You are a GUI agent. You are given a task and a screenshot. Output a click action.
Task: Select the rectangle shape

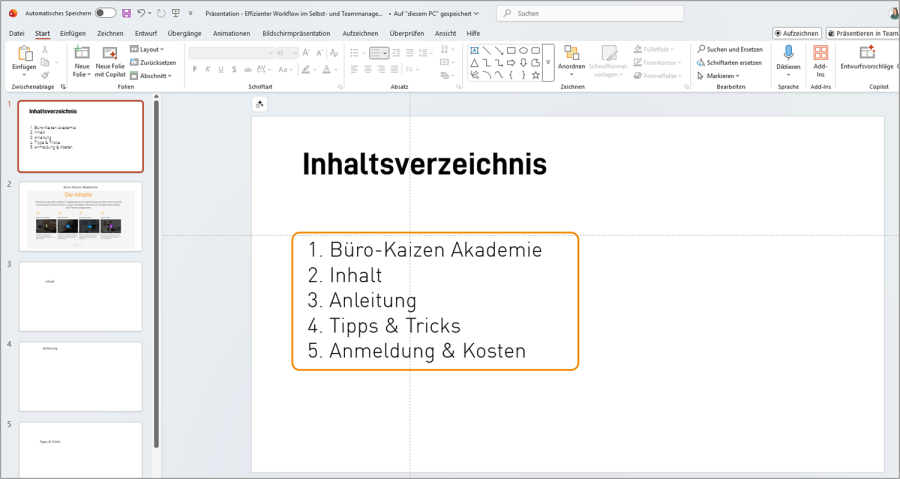pos(511,50)
